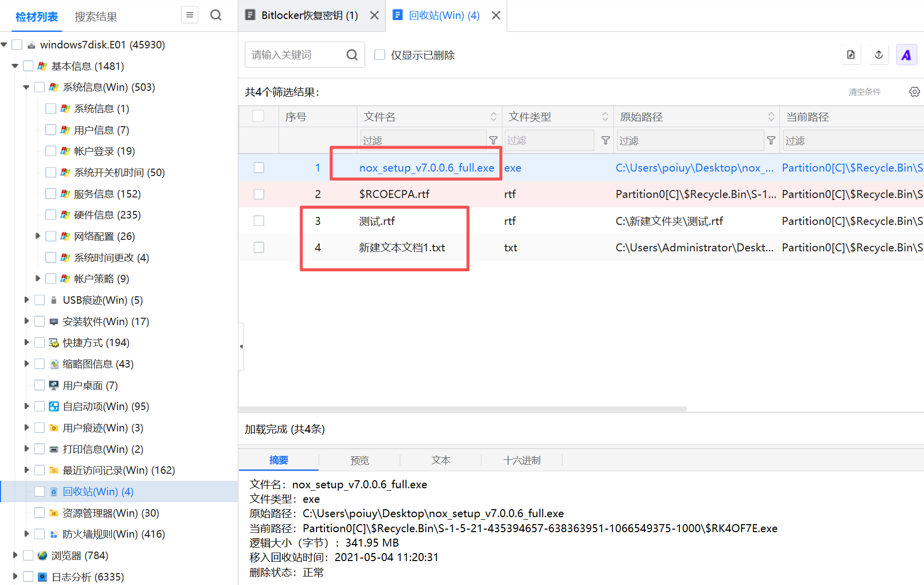Click the horizontal scrollbar under the table
This screenshot has height=585, width=924.
(462, 409)
